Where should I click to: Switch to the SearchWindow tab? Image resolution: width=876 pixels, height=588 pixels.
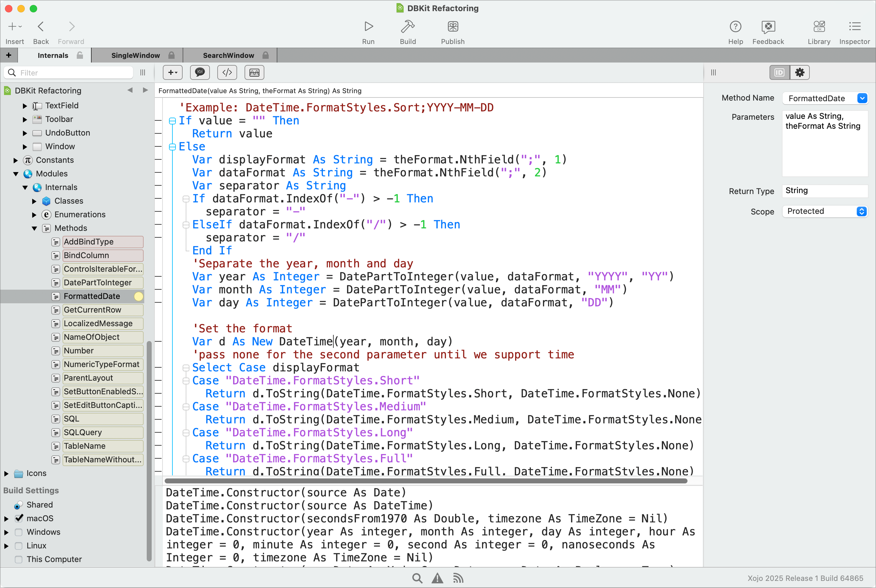[x=228, y=55]
